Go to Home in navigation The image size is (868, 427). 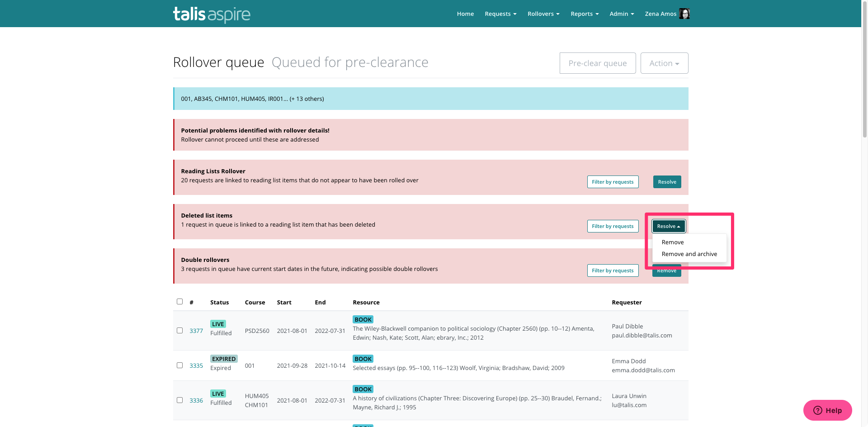[x=465, y=14]
